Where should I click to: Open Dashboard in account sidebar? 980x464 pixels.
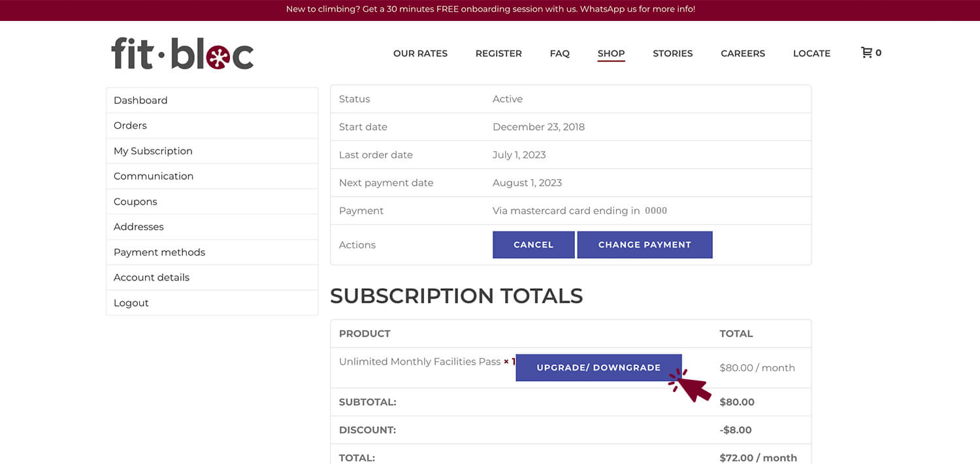click(x=140, y=100)
